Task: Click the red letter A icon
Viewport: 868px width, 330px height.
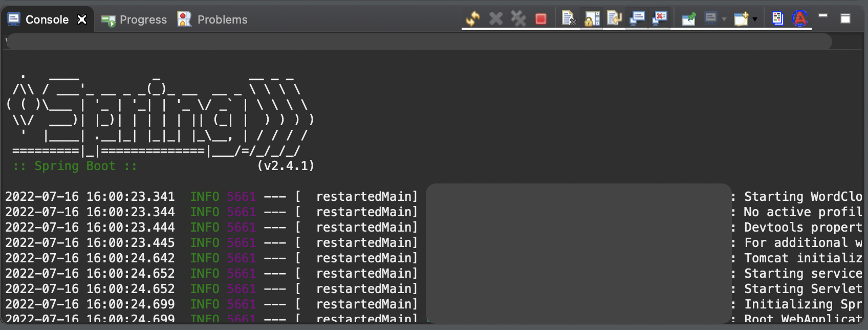Action: tap(800, 19)
